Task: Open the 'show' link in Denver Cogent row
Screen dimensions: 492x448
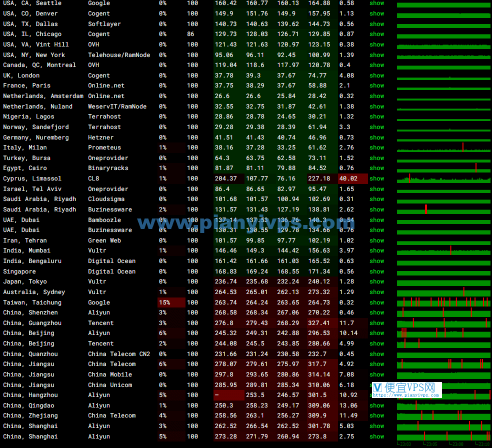Action: point(376,13)
